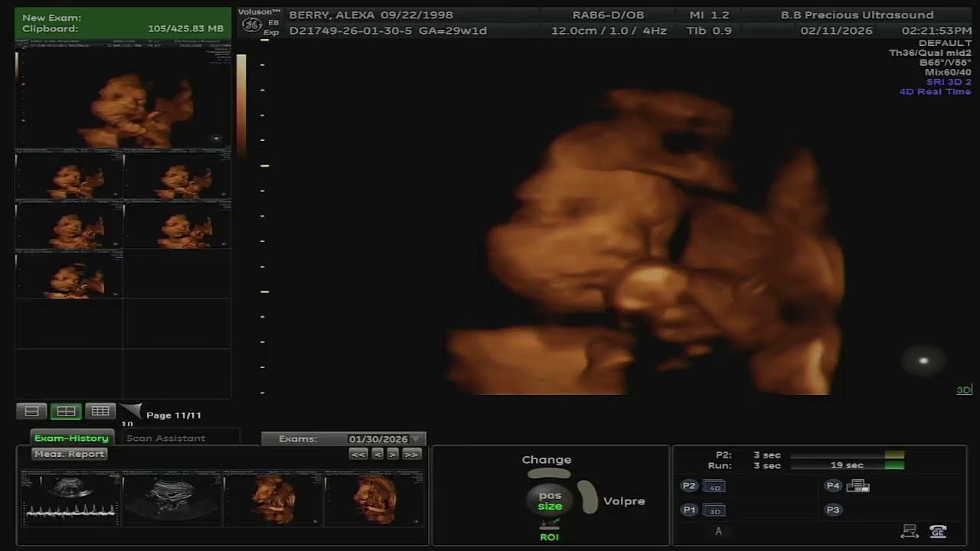Screen dimensions: 980x551
Task: Click the sepia color map bar
Action: tap(241, 106)
